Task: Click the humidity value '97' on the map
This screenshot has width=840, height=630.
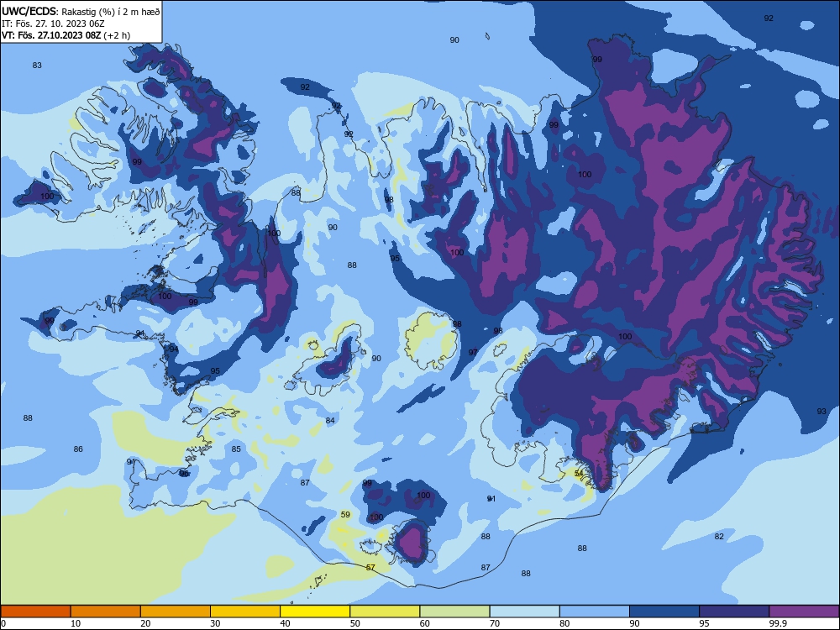Action: pyautogui.click(x=473, y=353)
